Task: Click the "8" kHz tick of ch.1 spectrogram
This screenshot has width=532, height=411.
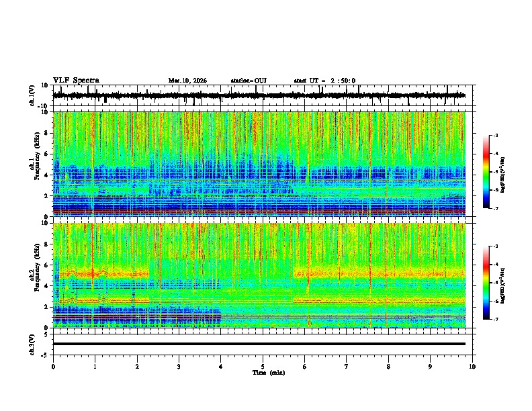Action: click(46, 133)
